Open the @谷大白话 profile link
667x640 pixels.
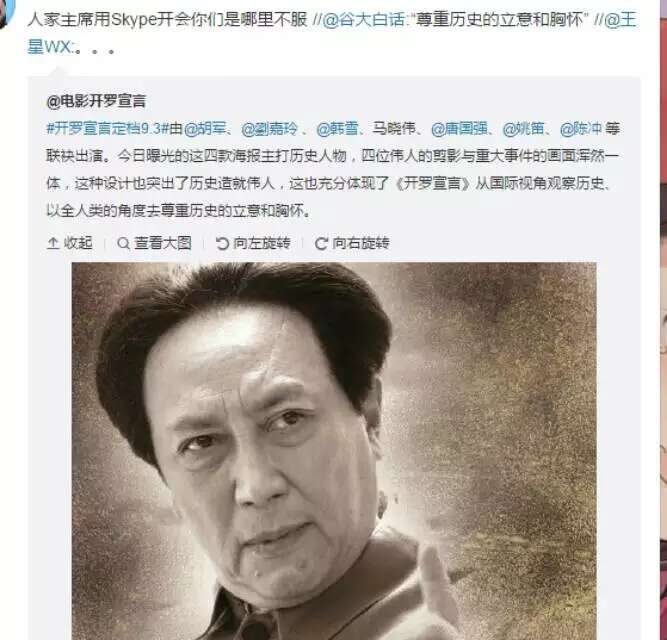[363, 20]
